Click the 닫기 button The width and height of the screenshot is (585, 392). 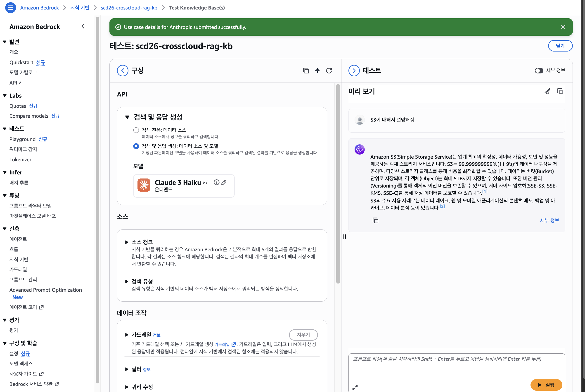click(560, 46)
